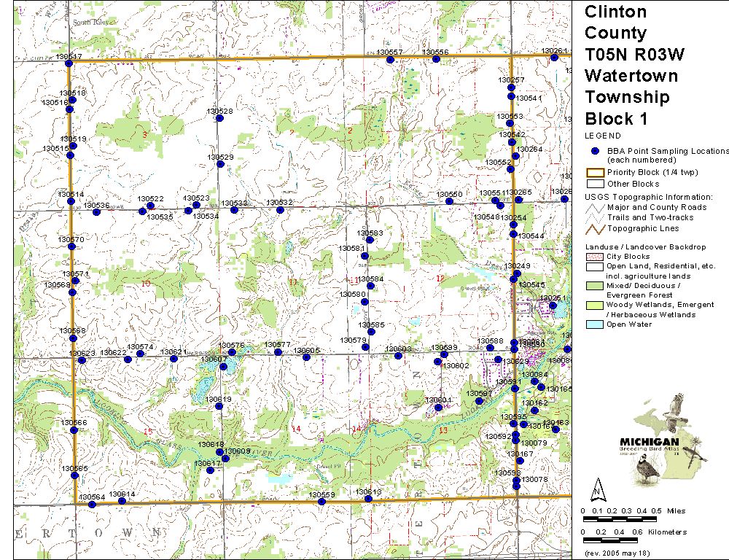Image resolution: width=729 pixels, height=560 pixels.
Task: Click the blue dot legend symbol for BBA points
Action: point(596,151)
